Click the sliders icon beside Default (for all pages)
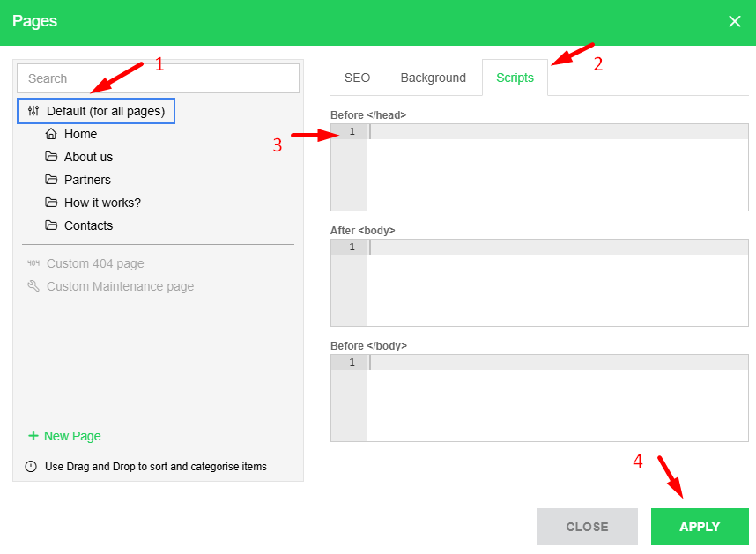This screenshot has height=554, width=756. point(33,111)
